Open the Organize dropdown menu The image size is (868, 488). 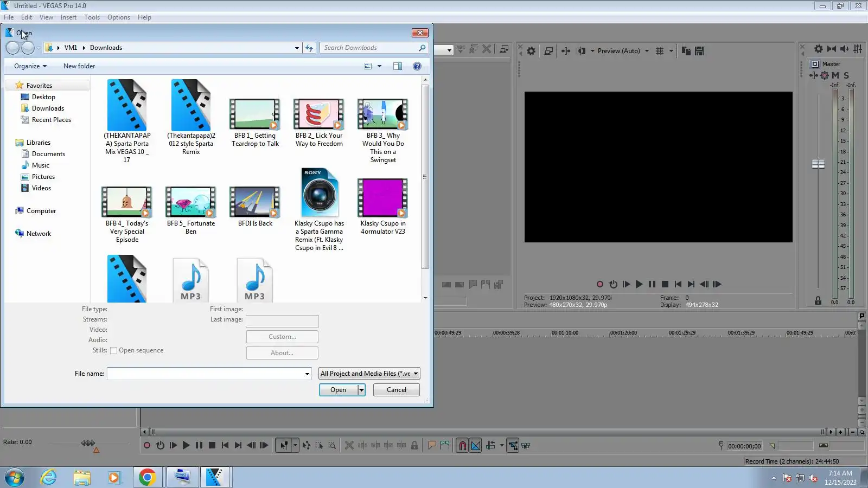[30, 66]
